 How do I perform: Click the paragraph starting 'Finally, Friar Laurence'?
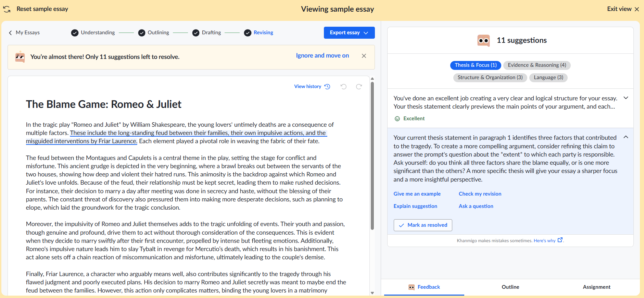186,282
